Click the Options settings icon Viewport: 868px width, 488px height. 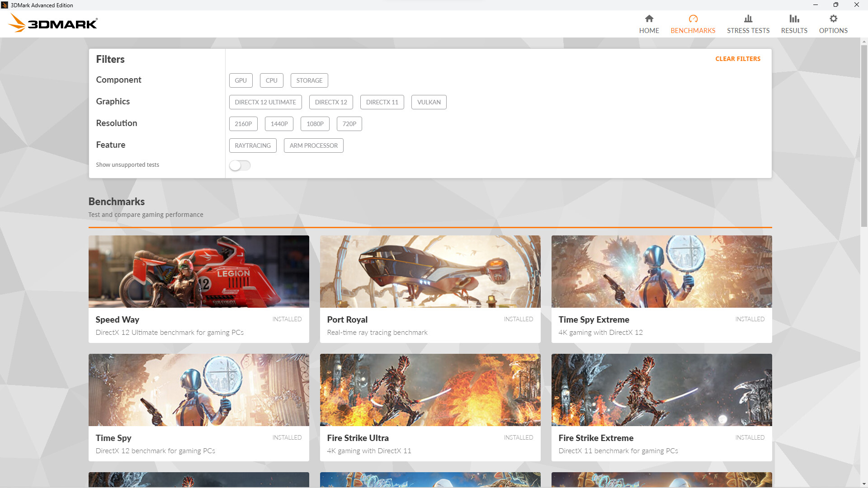pyautogui.click(x=833, y=19)
